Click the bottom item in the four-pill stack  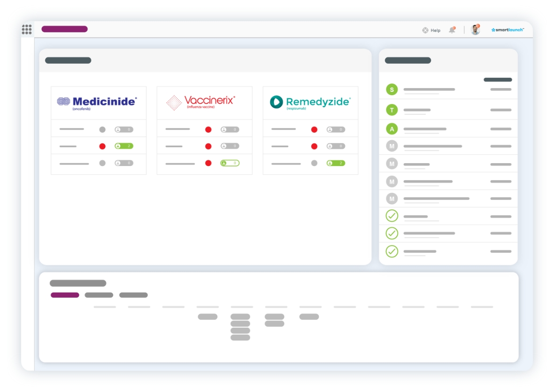click(240, 338)
